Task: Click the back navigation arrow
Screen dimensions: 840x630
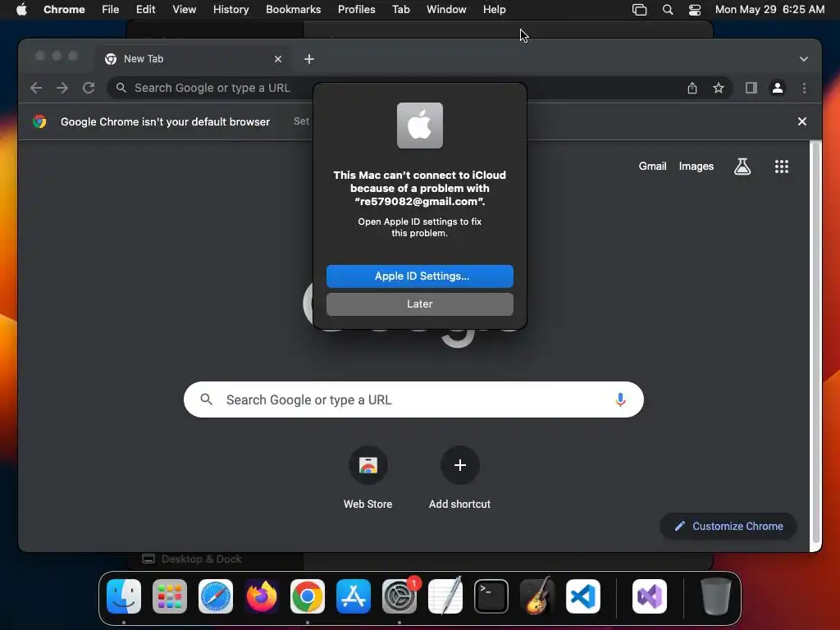Action: pyautogui.click(x=36, y=88)
